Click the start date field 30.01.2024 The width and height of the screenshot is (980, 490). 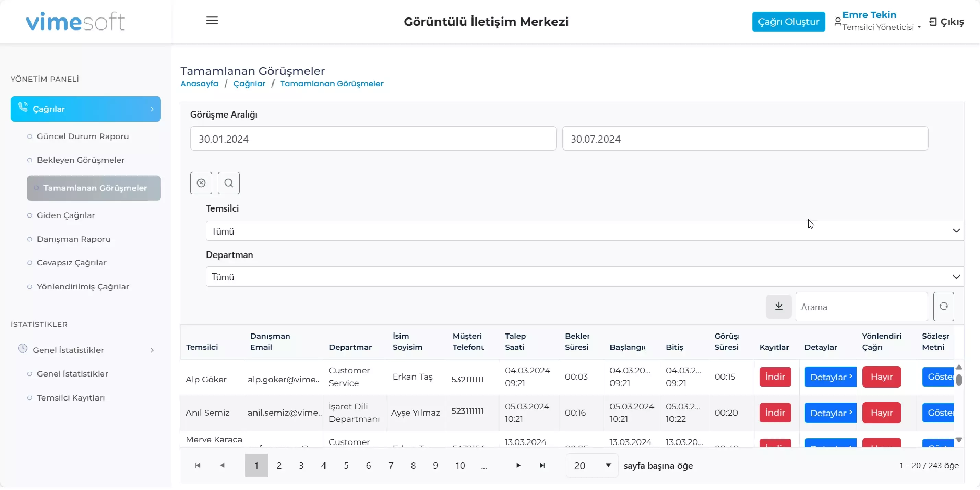click(373, 139)
